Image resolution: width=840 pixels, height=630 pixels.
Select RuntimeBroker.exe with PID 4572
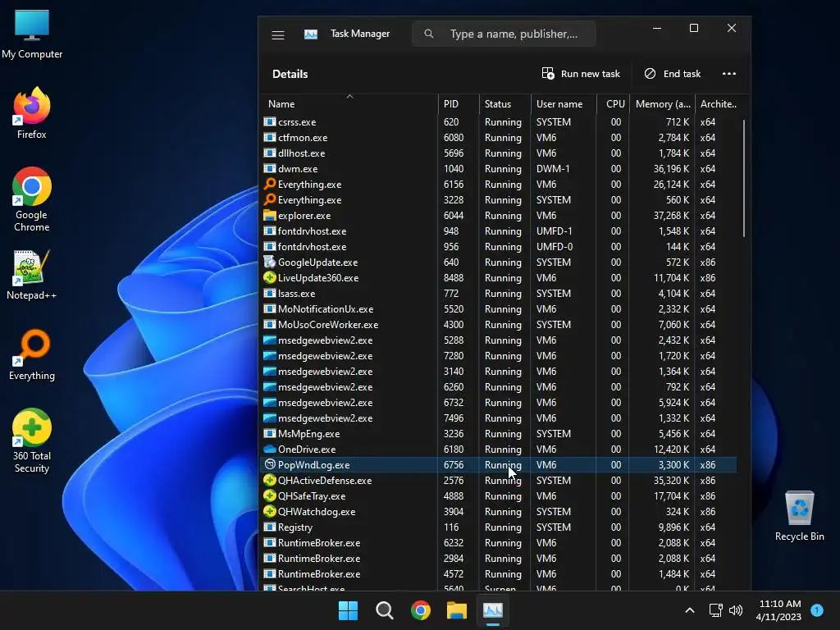coord(500,573)
